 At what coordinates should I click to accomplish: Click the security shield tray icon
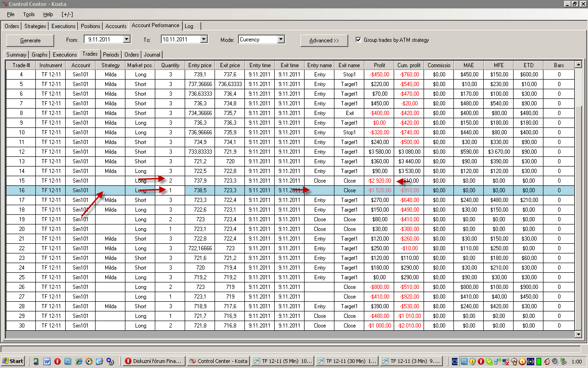coord(472,361)
